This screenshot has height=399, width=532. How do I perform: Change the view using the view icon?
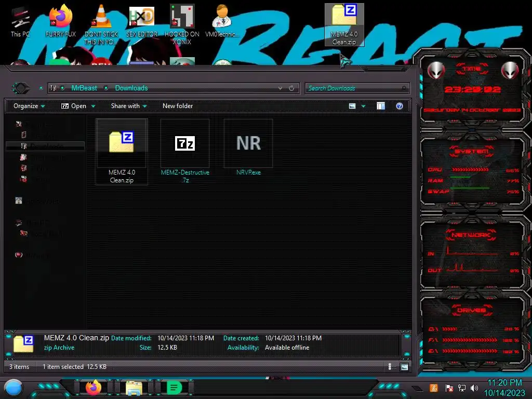coord(352,106)
